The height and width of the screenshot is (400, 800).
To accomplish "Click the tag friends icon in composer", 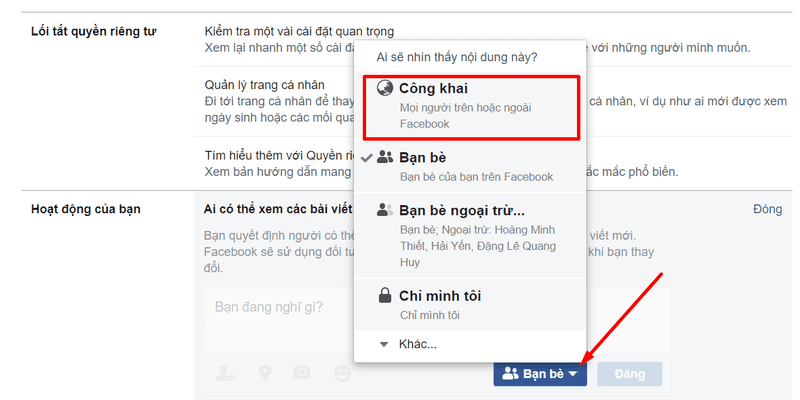I will (226, 373).
